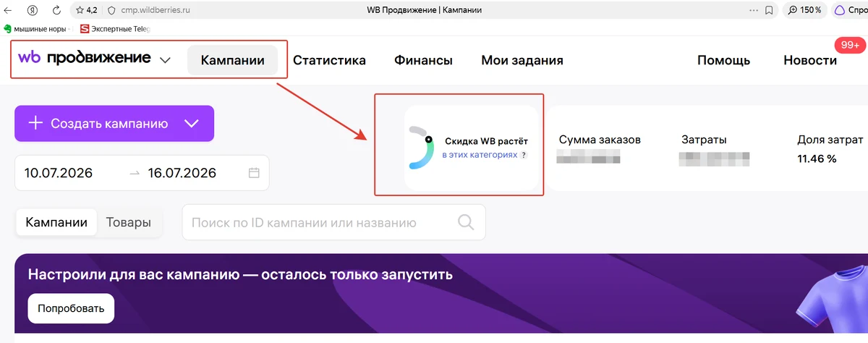This screenshot has height=343, width=868.
Task: Open the site security shield icon
Action: [111, 10]
